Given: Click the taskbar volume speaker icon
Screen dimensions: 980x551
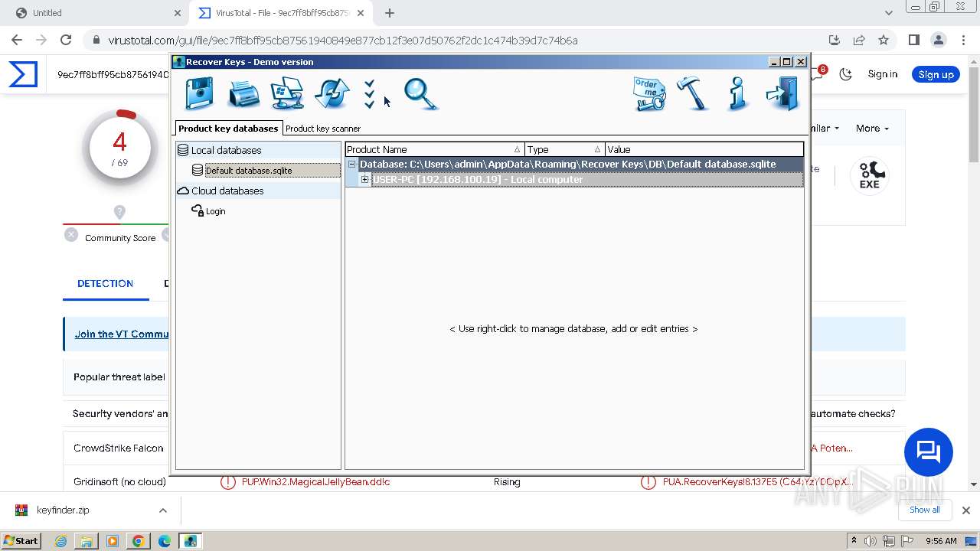Looking at the screenshot, I should pyautogui.click(x=871, y=541).
